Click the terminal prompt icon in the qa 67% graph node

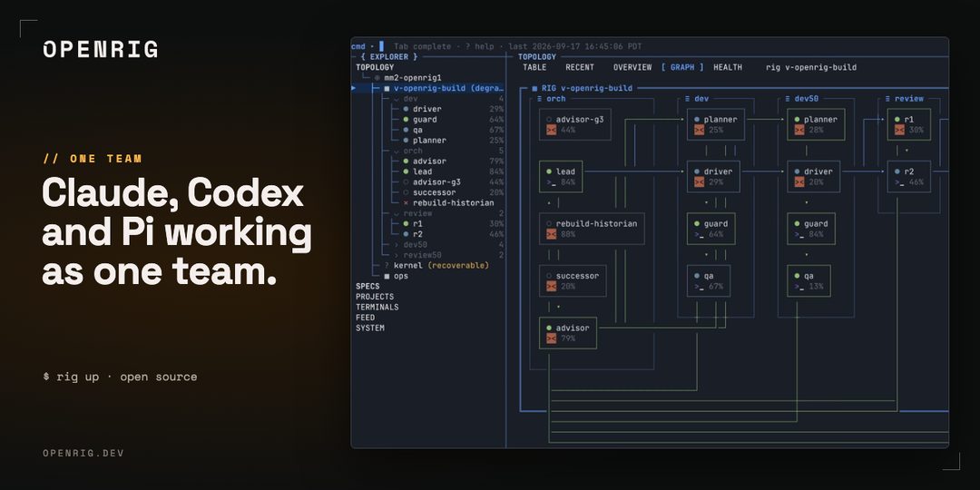(699, 286)
